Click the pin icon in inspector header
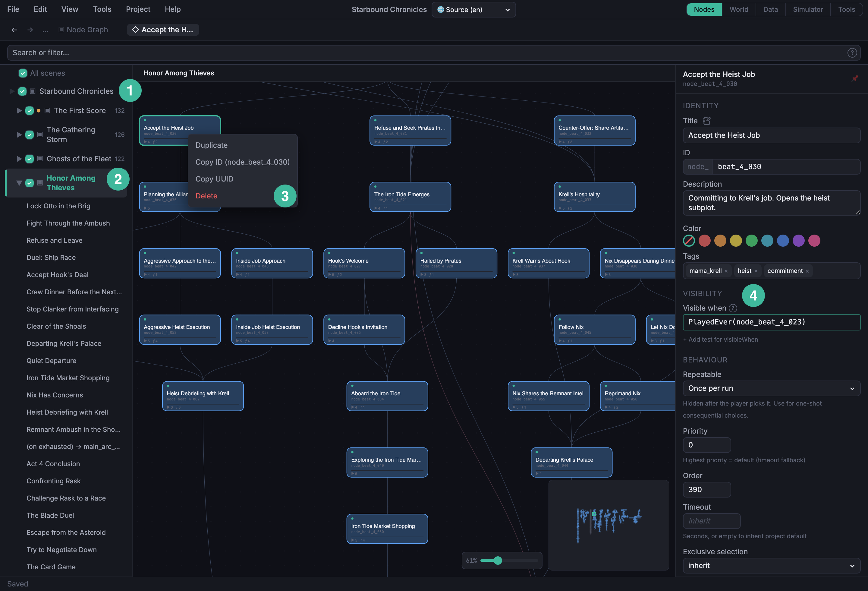Screen dimensions: 868x591 coord(854,78)
